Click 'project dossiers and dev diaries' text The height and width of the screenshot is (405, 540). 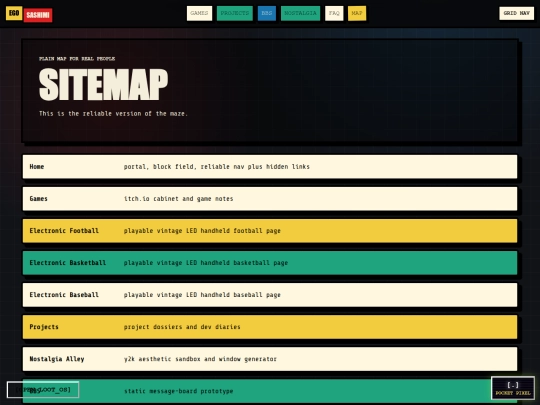182,327
